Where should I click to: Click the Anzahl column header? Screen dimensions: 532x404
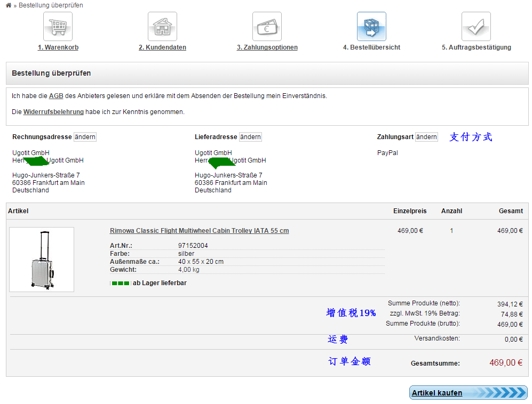tap(451, 211)
